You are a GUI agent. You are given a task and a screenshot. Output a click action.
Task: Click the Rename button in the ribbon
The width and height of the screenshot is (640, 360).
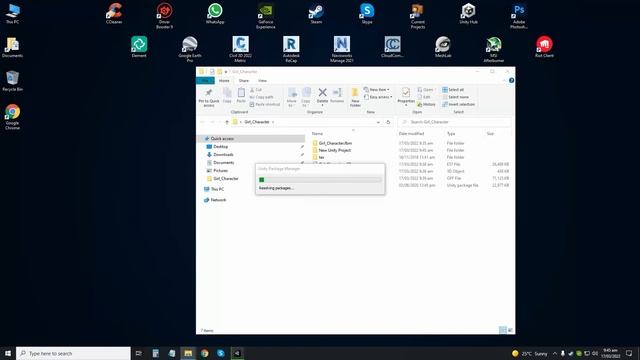[x=337, y=95]
